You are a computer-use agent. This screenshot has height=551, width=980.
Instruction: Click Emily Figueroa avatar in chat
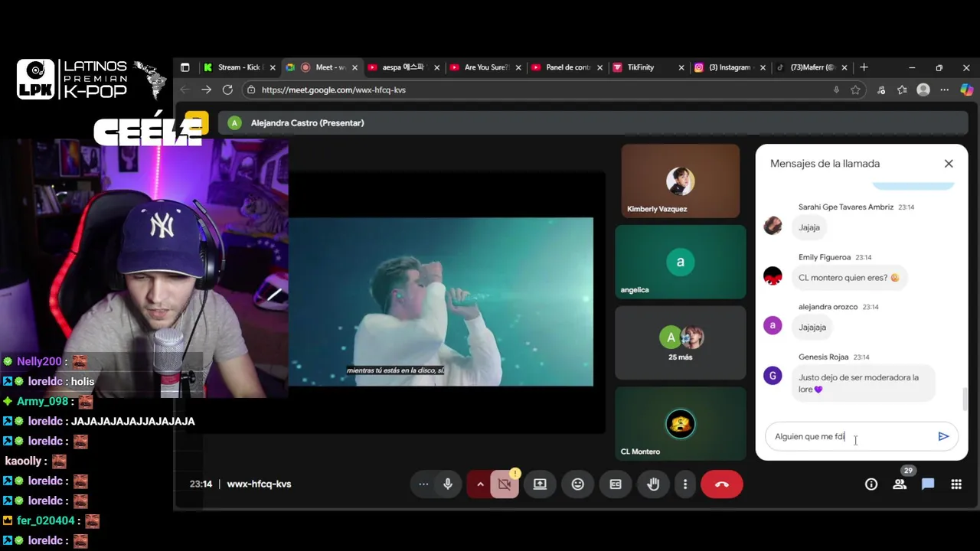[x=773, y=276]
